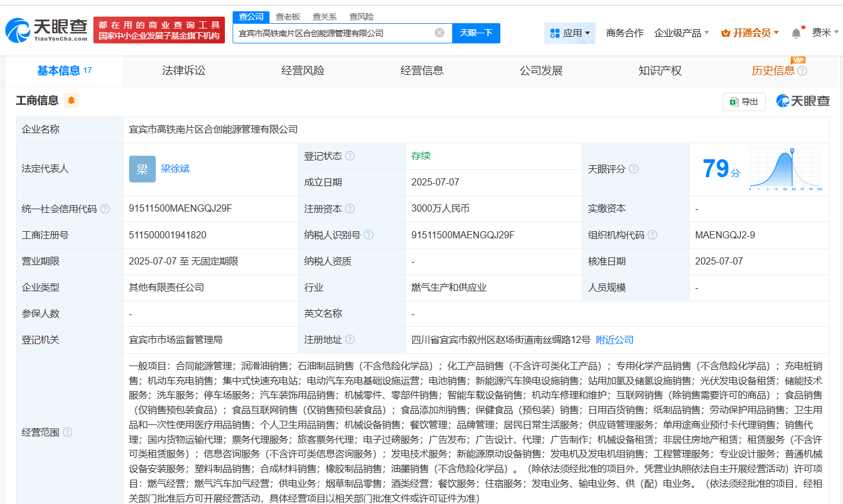Expand the 开通会员 dropdown
This screenshot has width=843, height=504.
click(750, 33)
